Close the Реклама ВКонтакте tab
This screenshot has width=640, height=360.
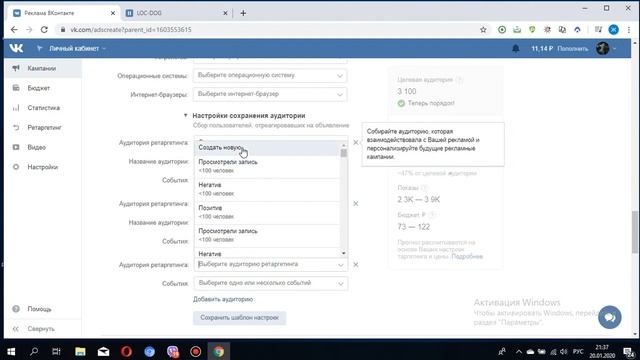[x=113, y=13]
